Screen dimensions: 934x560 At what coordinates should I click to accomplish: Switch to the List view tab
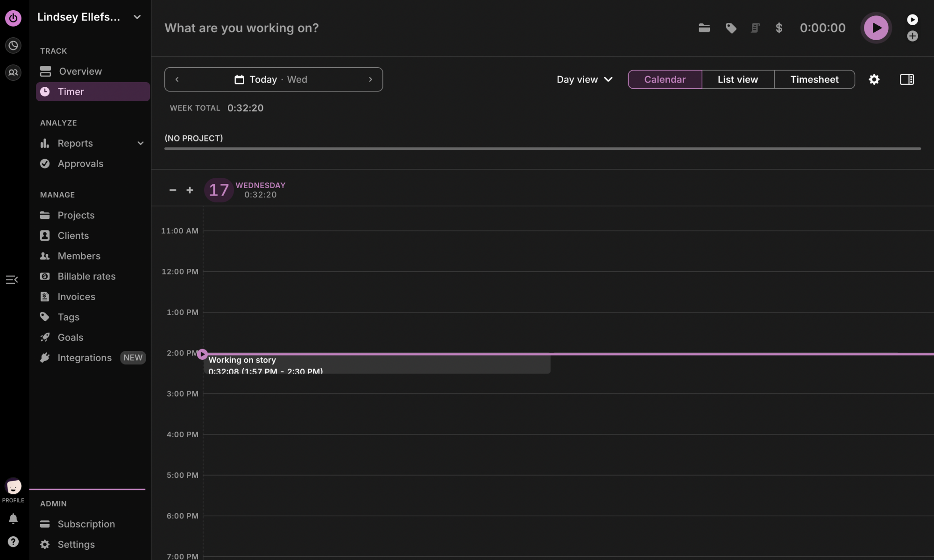click(738, 79)
